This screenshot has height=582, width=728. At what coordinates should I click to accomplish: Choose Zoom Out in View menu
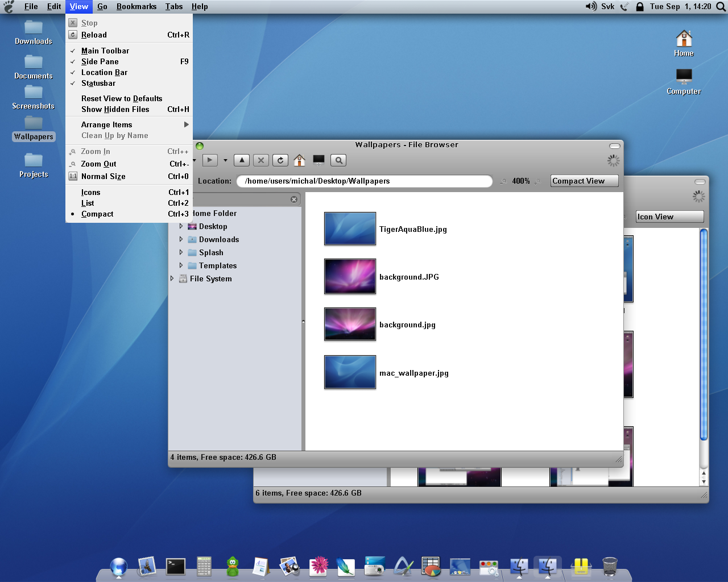[129, 164]
